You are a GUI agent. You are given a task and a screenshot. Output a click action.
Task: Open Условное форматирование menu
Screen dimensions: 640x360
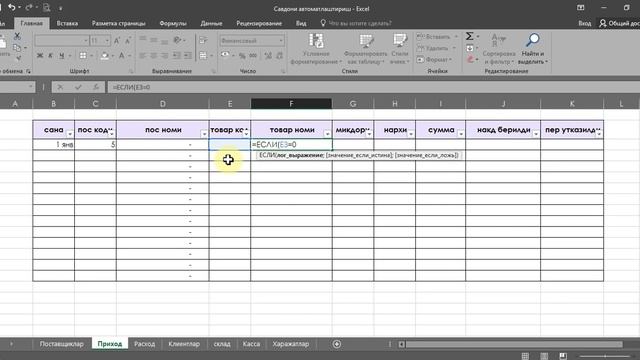coord(316,49)
